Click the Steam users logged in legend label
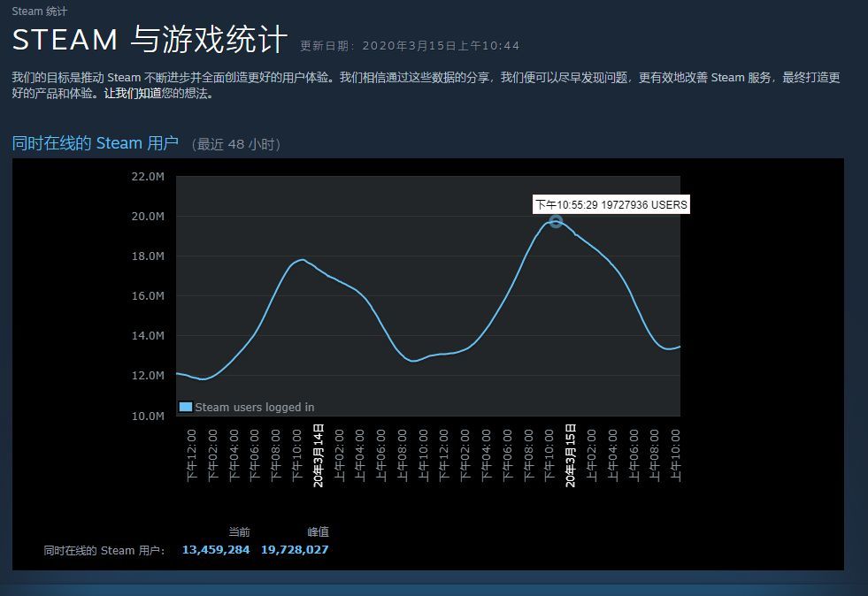Image resolution: width=868 pixels, height=596 pixels. coord(255,408)
